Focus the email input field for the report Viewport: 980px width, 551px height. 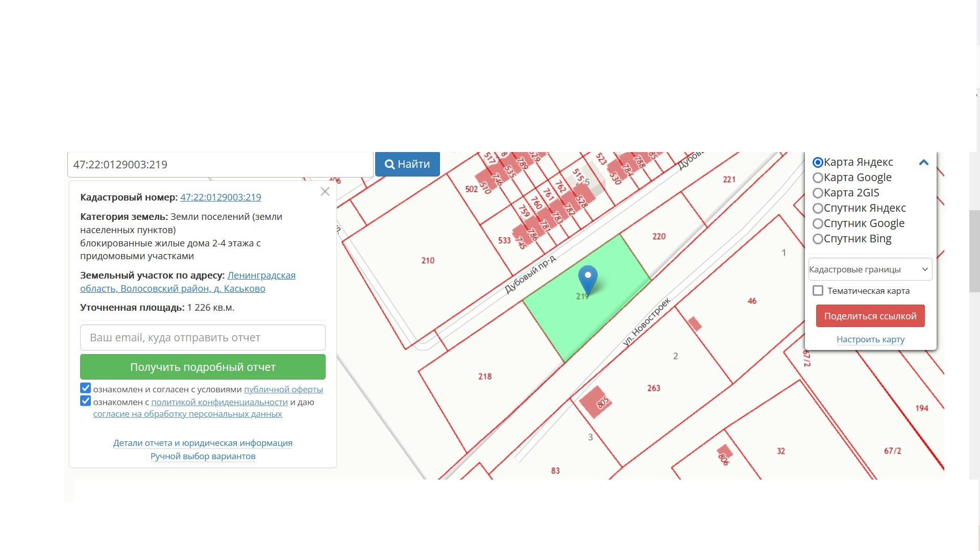203,338
